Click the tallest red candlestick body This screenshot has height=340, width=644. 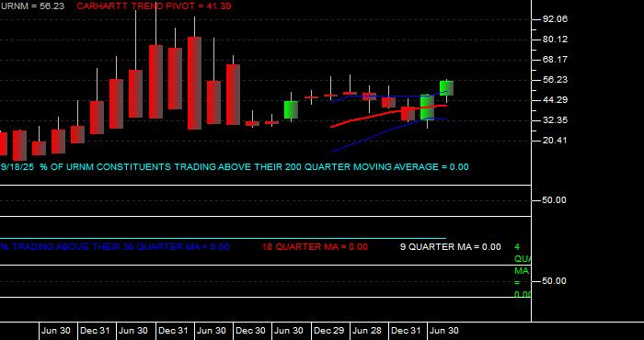194,84
